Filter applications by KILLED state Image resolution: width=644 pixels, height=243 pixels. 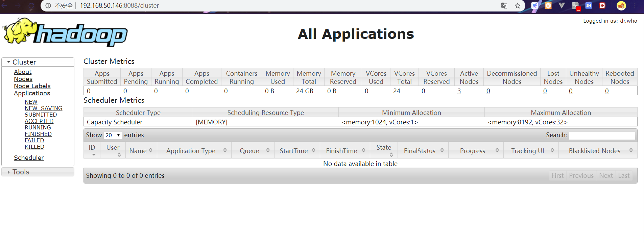tap(34, 147)
